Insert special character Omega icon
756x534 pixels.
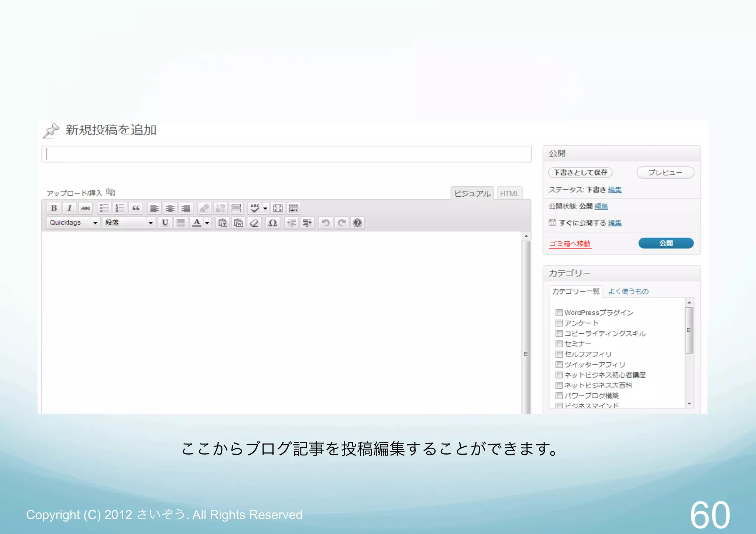pos(272,223)
